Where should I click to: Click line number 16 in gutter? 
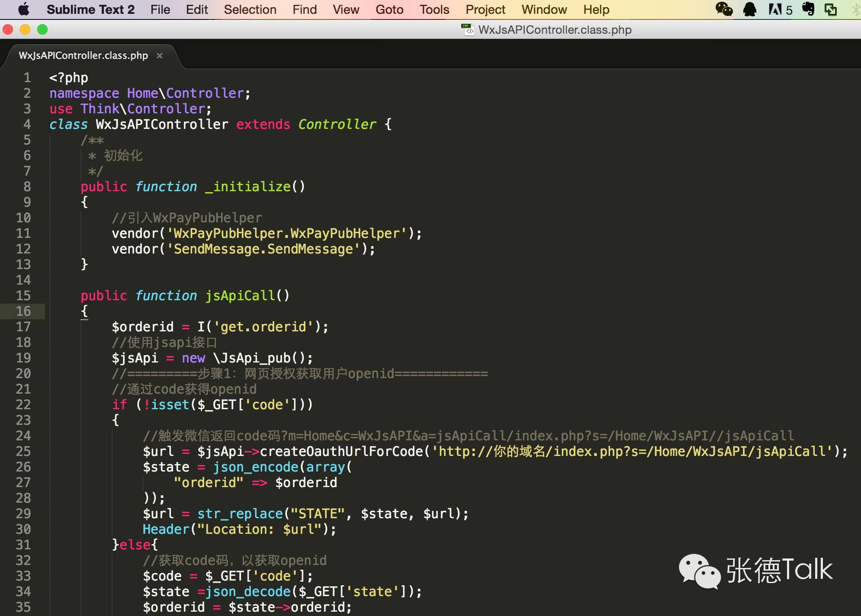[23, 311]
